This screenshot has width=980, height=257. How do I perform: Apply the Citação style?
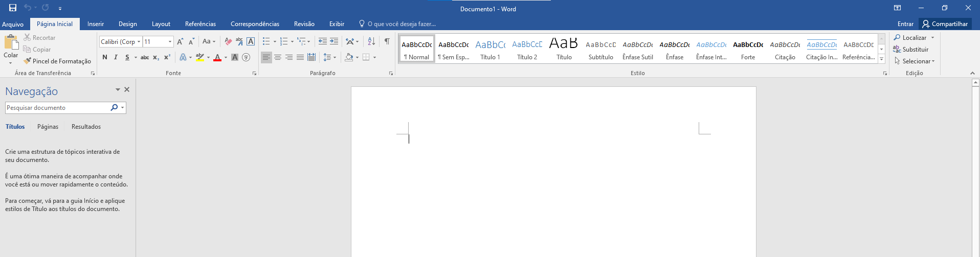pos(785,50)
